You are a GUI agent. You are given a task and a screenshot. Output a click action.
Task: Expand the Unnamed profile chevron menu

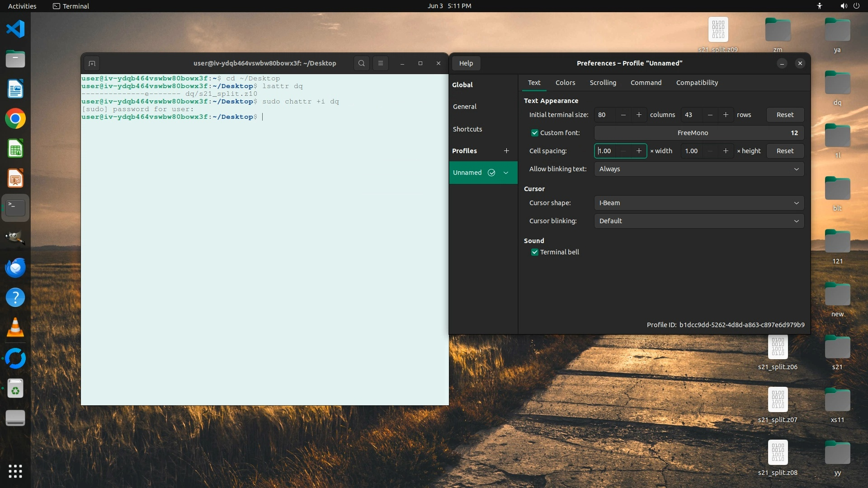coord(506,173)
